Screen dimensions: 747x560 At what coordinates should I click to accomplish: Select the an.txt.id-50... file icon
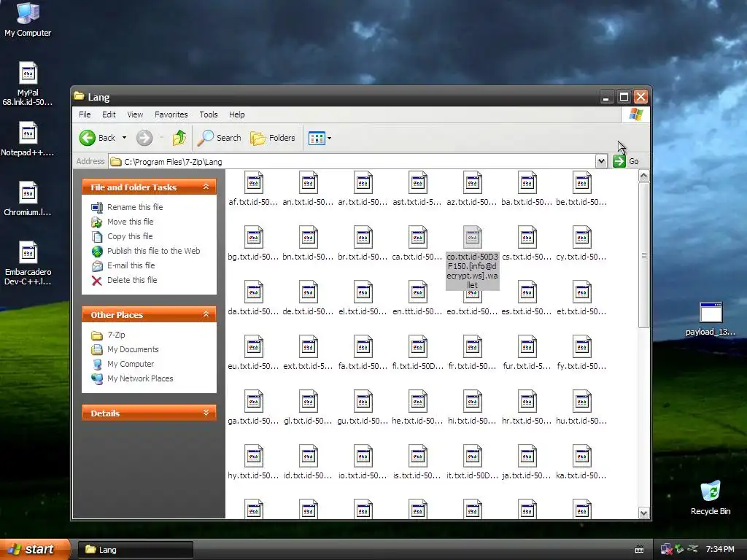pyautogui.click(x=309, y=183)
